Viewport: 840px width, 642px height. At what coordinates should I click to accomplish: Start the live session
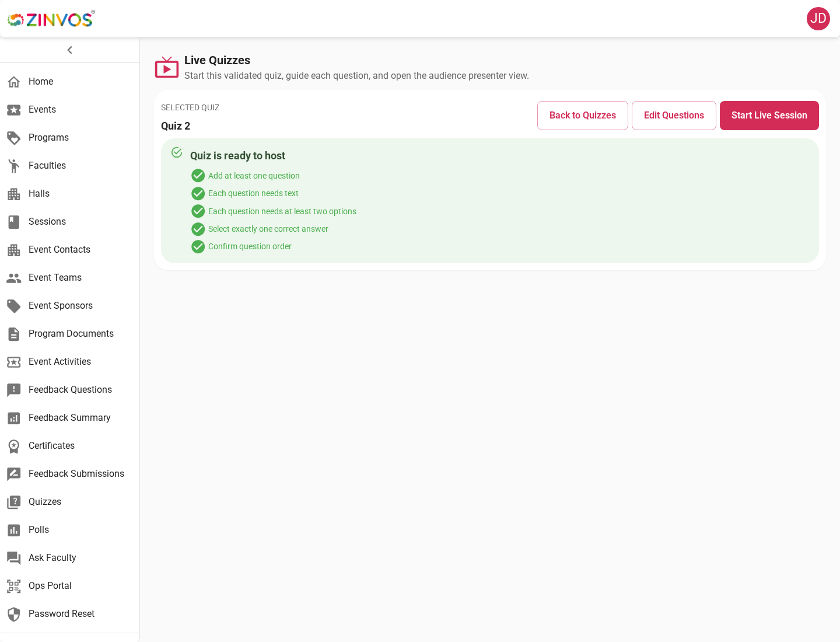(769, 116)
